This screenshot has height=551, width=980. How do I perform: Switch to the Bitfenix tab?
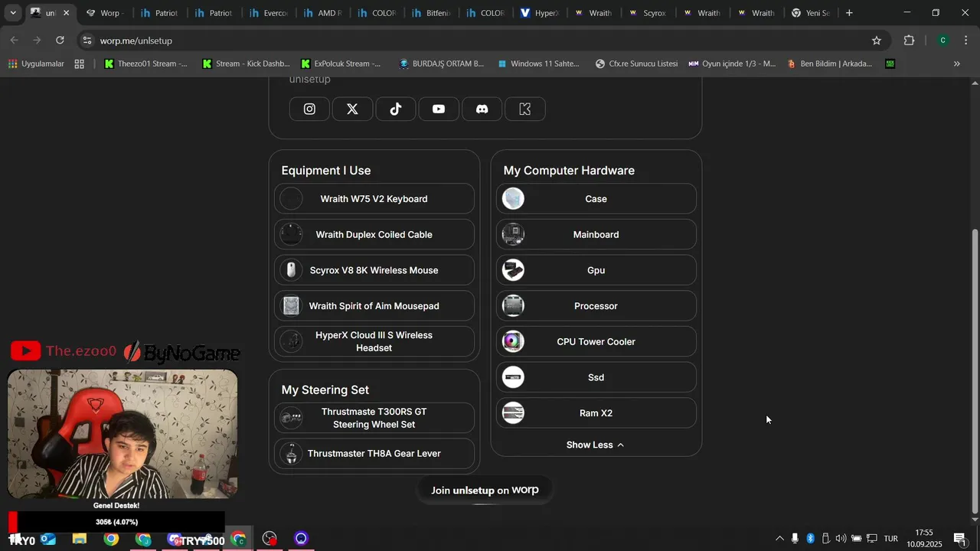pyautogui.click(x=431, y=13)
